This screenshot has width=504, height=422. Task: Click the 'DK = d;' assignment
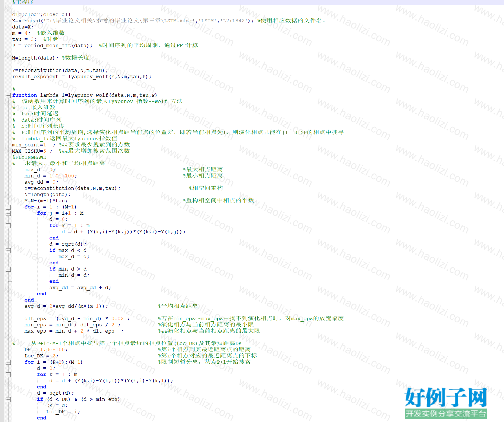[57, 405]
